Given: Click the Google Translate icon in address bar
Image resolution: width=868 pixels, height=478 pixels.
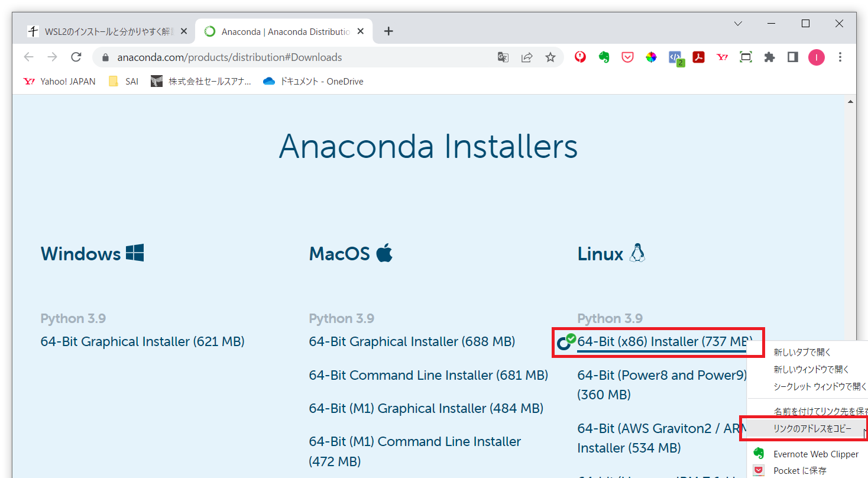Looking at the screenshot, I should click(503, 57).
